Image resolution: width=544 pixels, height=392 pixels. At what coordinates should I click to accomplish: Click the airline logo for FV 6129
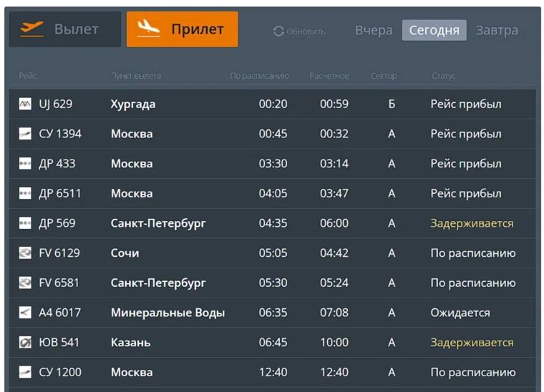25,253
